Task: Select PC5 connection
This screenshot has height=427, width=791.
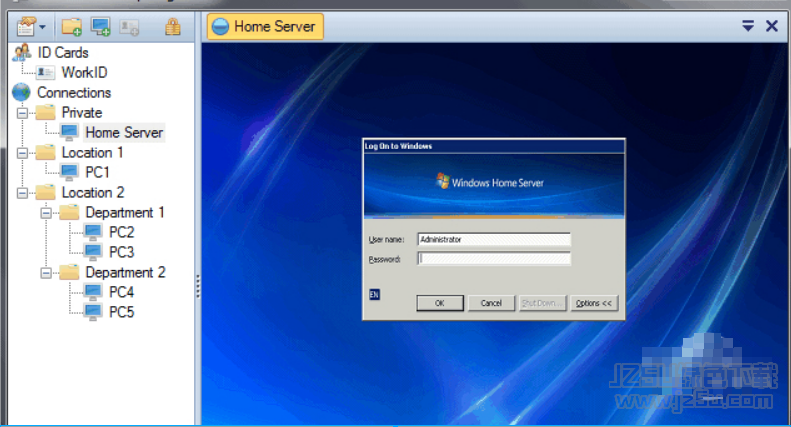Action: tap(122, 312)
